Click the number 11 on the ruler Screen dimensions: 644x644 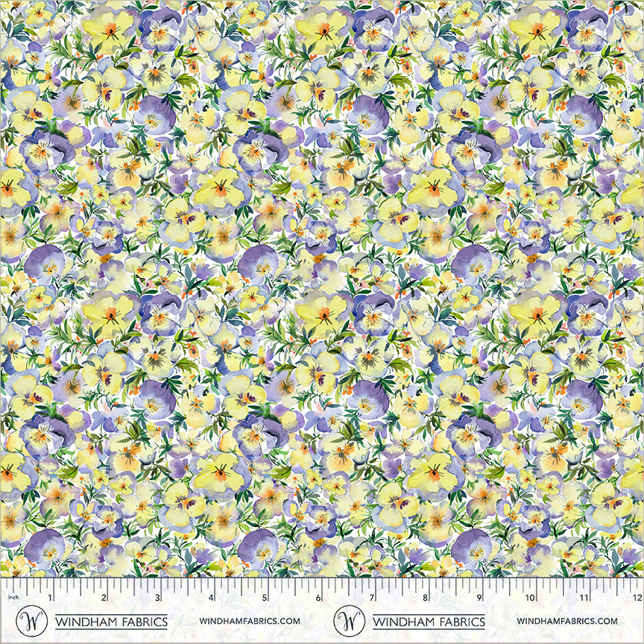click(x=584, y=598)
